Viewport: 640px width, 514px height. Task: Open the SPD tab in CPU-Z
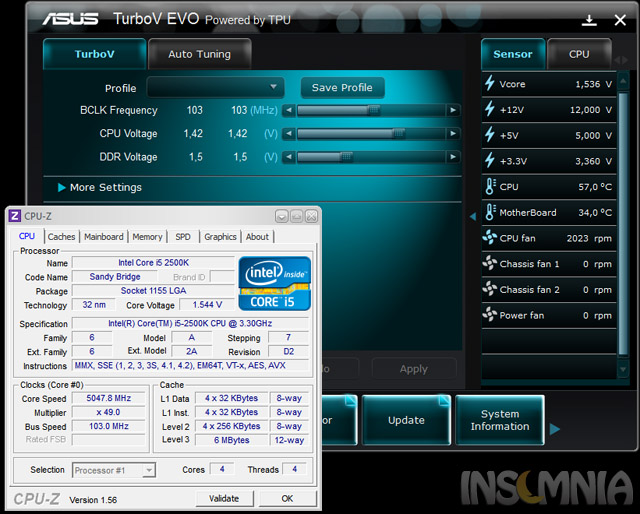pos(183,237)
